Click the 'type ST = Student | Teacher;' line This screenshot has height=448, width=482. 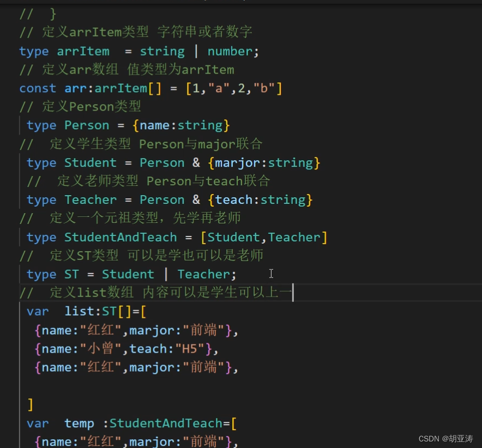tap(131, 274)
